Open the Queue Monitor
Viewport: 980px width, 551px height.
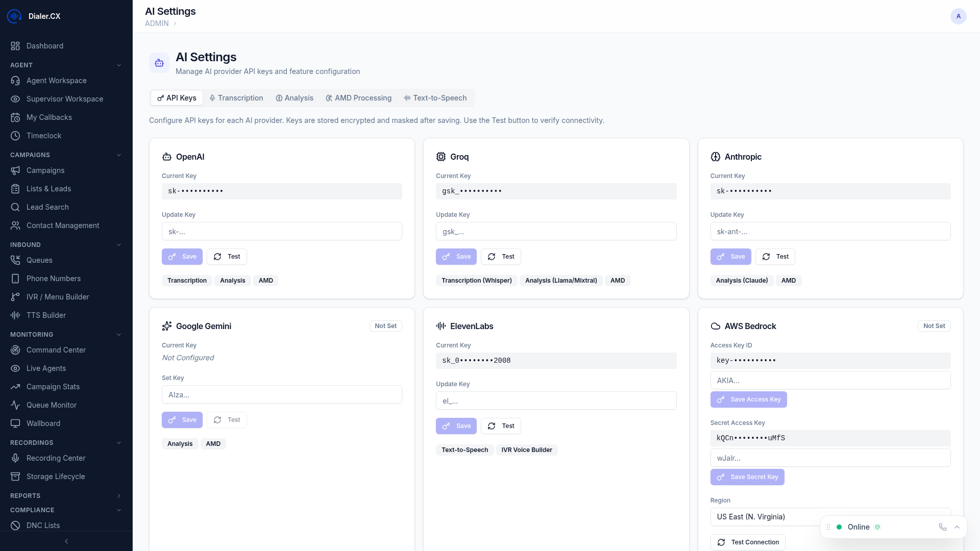coord(51,405)
